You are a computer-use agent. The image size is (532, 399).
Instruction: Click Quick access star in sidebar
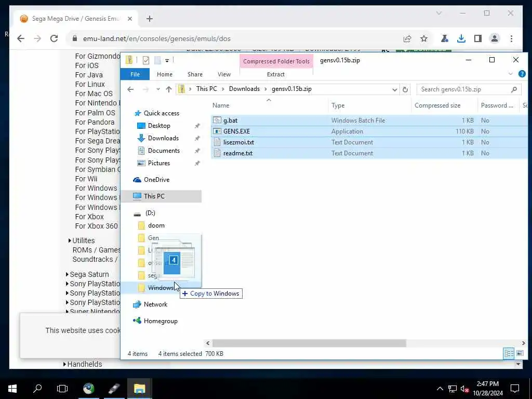(137, 113)
